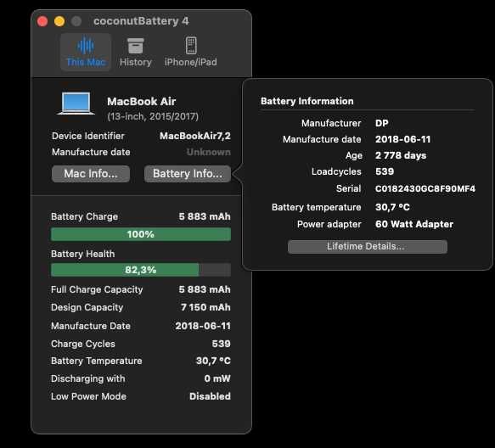The image size is (495, 448).
Task: Click the Battery Charge 5 883 mAh value
Action: pyautogui.click(x=205, y=216)
